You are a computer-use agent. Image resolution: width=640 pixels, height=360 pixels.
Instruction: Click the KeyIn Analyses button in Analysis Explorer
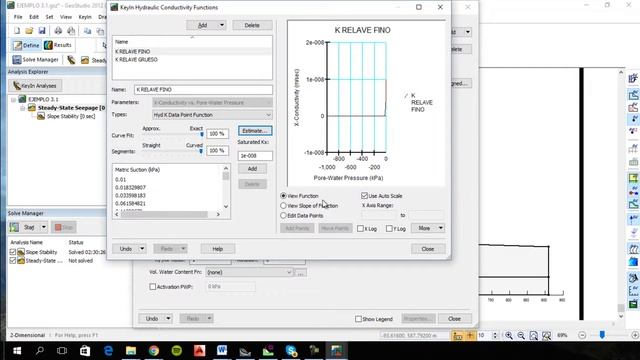click(35, 86)
